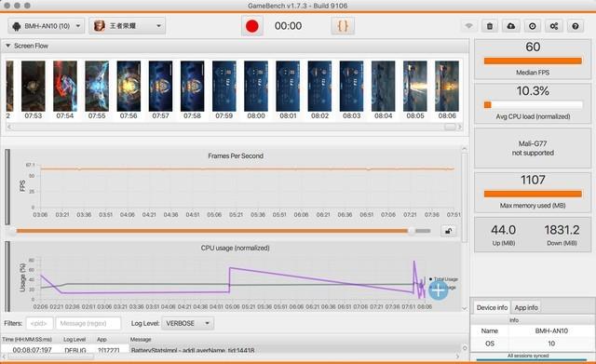Start recording with the red record button
Image resolution: width=596 pixels, height=364 pixels.
tap(252, 26)
